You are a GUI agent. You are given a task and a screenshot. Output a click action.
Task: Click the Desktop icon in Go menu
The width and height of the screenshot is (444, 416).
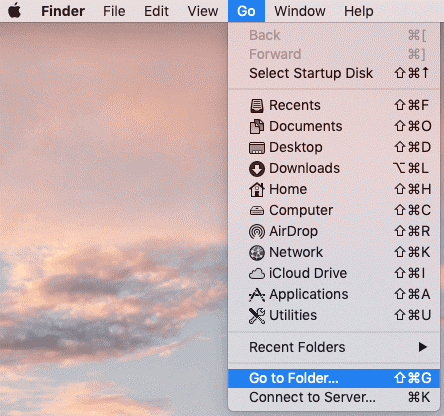257,148
